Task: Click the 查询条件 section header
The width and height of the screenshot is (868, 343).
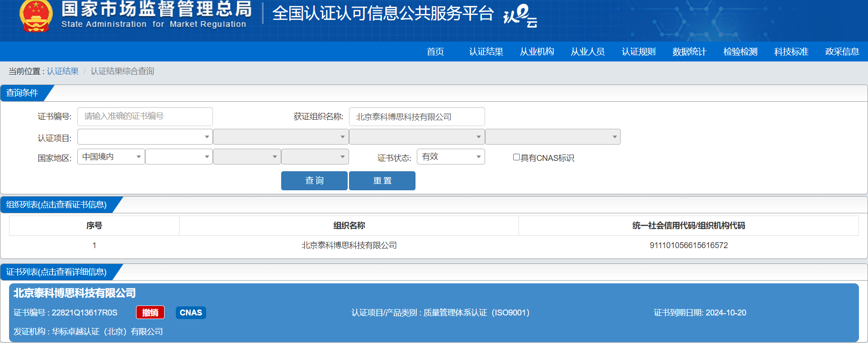Action: coord(23,93)
